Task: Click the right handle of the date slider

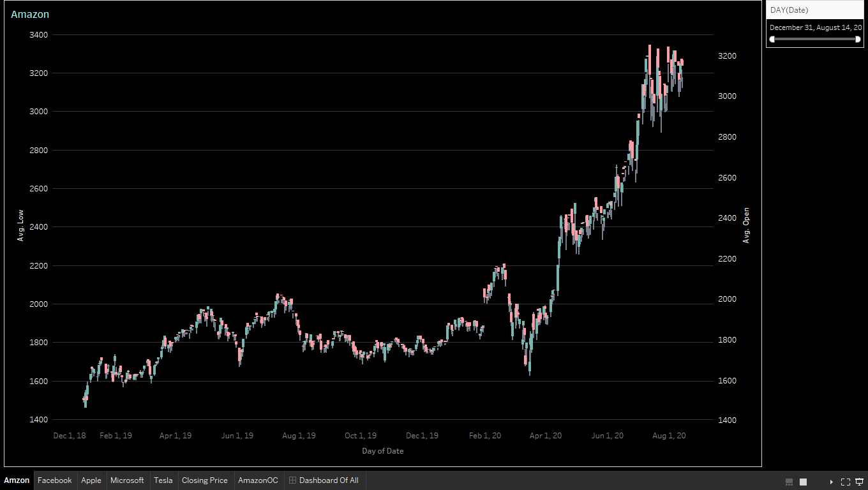Action: (858, 39)
